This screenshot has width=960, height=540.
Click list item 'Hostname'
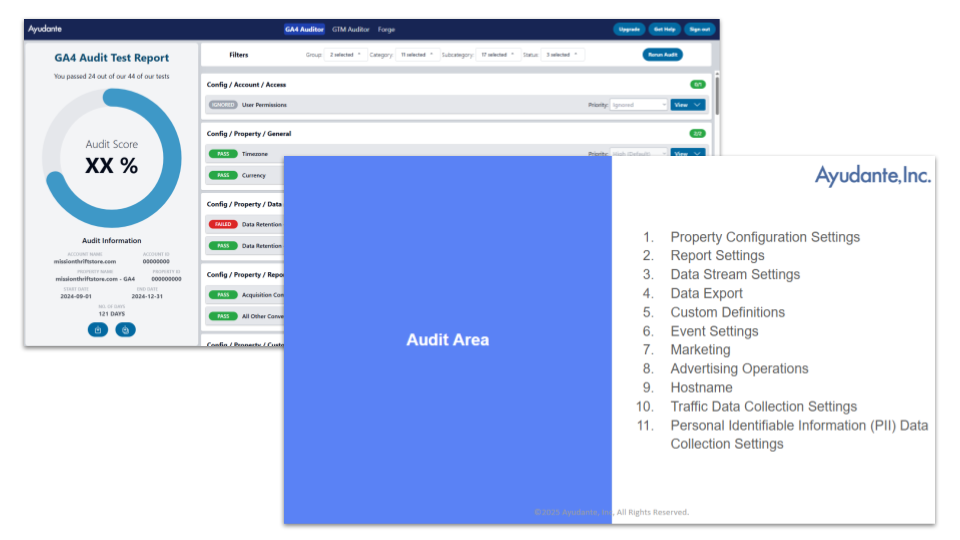tap(701, 388)
